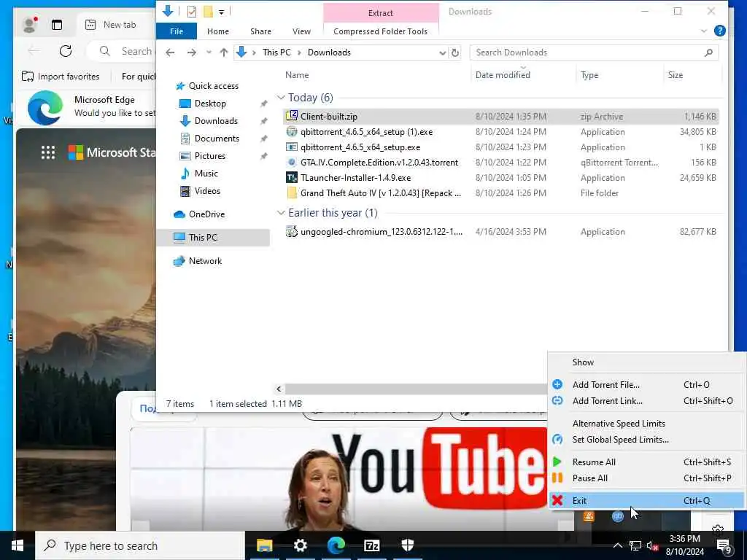Click the Extract contextual tab header

[x=381, y=13]
